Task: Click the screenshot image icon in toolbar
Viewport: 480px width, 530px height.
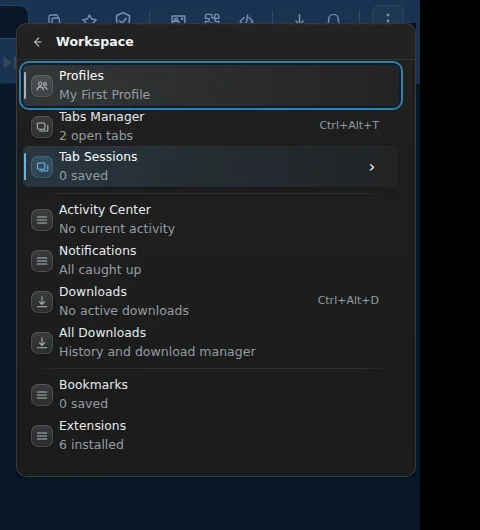Action: [178, 19]
